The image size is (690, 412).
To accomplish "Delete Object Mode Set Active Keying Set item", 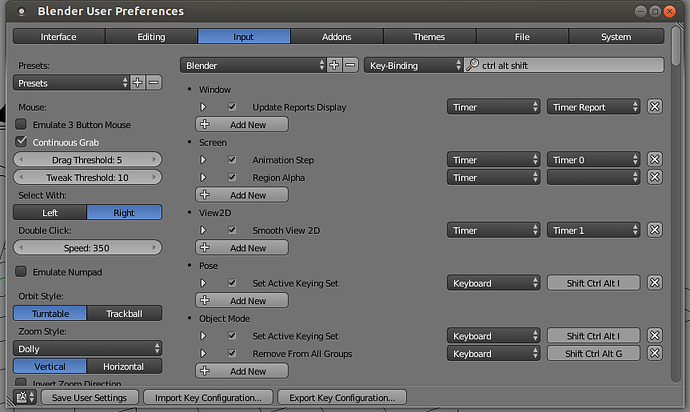I will pyautogui.click(x=655, y=335).
